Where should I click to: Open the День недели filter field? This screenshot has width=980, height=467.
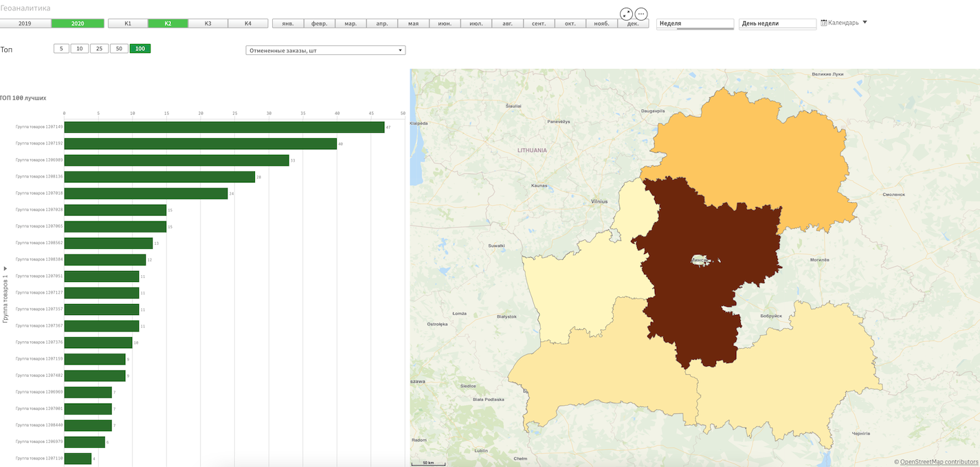click(777, 23)
